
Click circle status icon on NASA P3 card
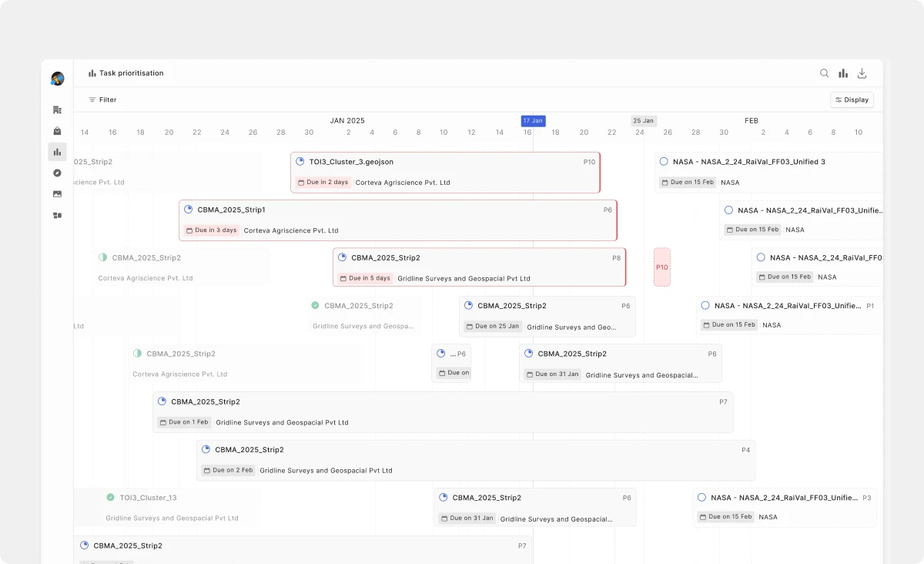(701, 498)
